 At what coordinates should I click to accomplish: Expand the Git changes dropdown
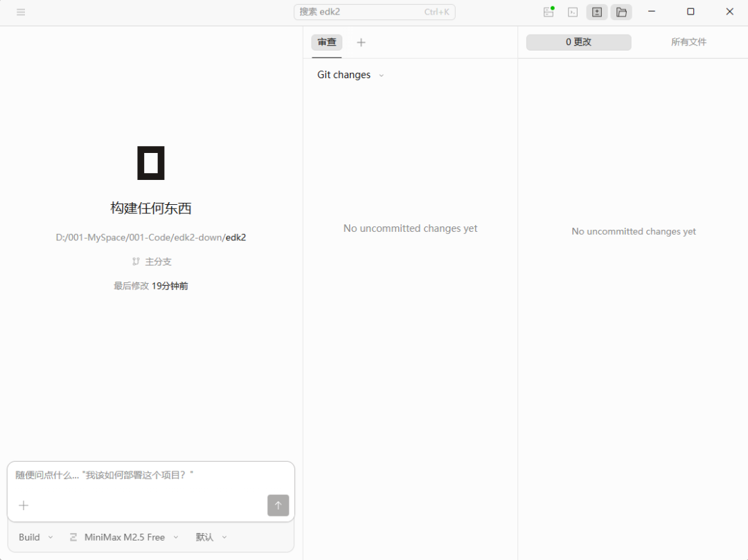tap(350, 75)
